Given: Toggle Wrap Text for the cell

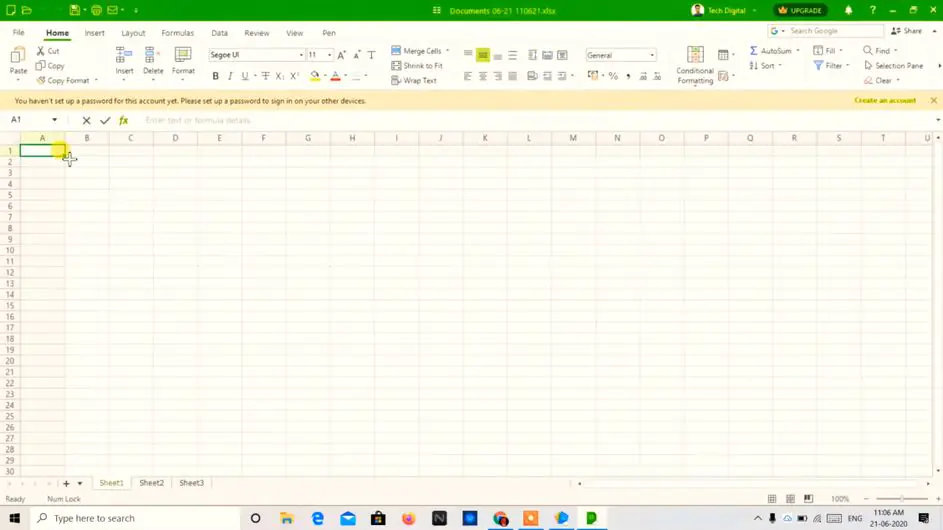Looking at the screenshot, I should [x=397, y=80].
